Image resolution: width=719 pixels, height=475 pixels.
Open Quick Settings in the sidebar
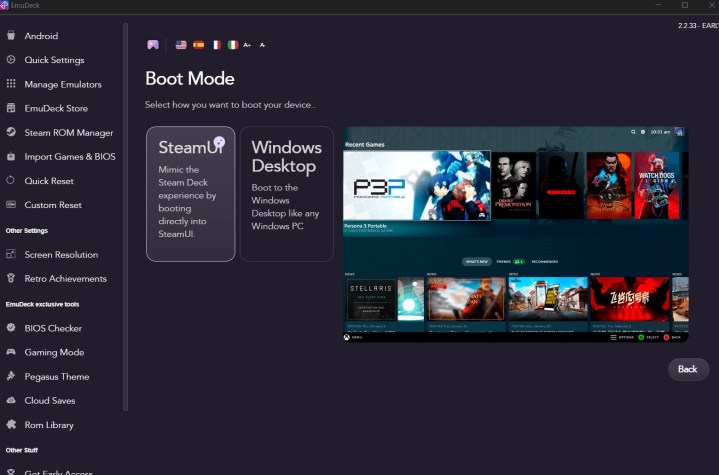54,60
